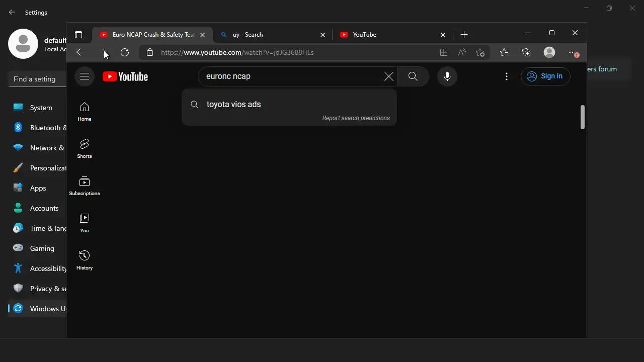644x362 pixels.
Task: Refresh the current browser page
Action: click(125, 52)
